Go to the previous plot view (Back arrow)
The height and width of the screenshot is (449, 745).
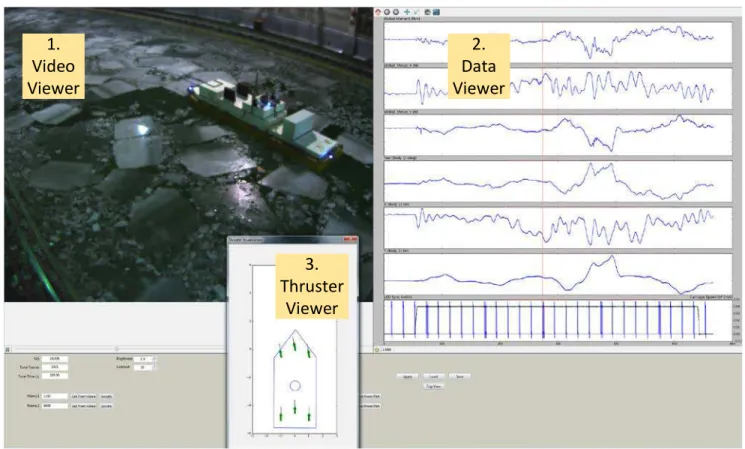click(x=387, y=12)
